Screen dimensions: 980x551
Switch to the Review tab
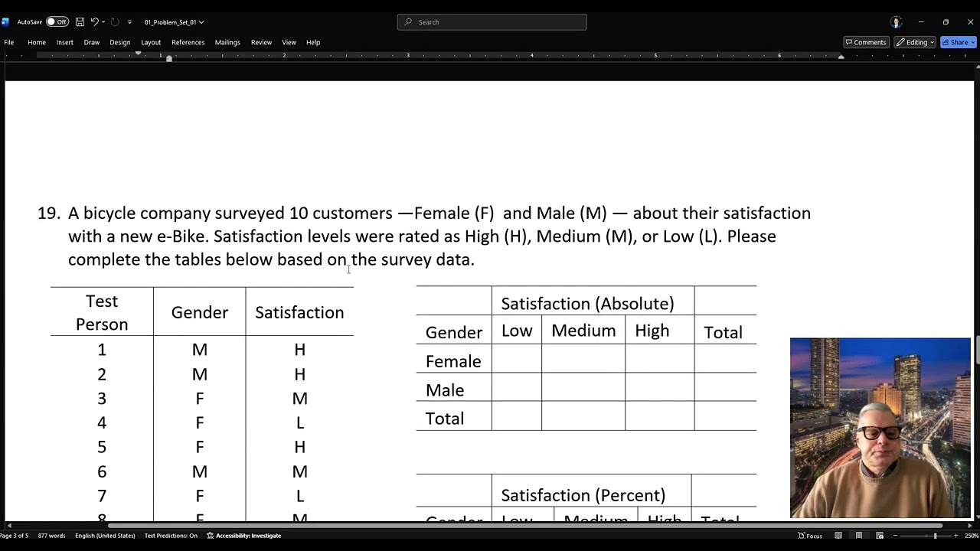(261, 42)
